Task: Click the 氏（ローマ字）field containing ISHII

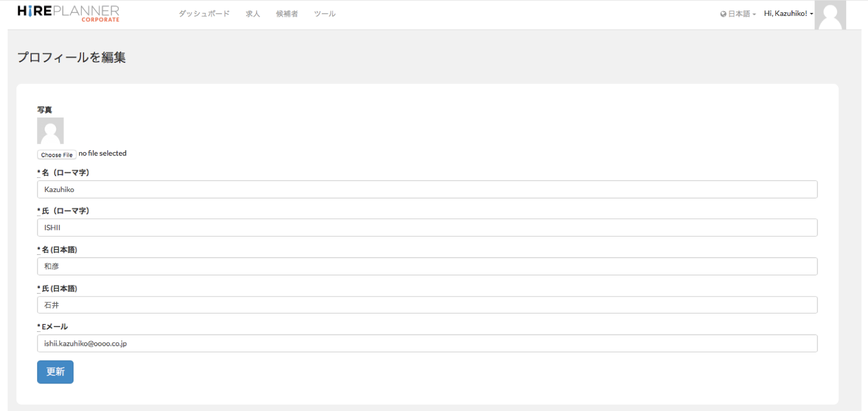Action: click(427, 228)
